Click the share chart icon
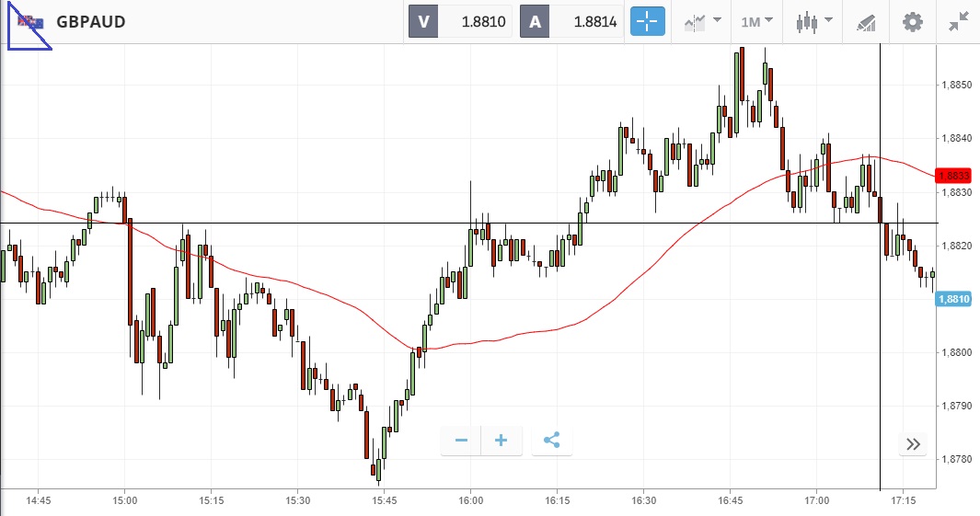980x516 pixels. coord(551,441)
